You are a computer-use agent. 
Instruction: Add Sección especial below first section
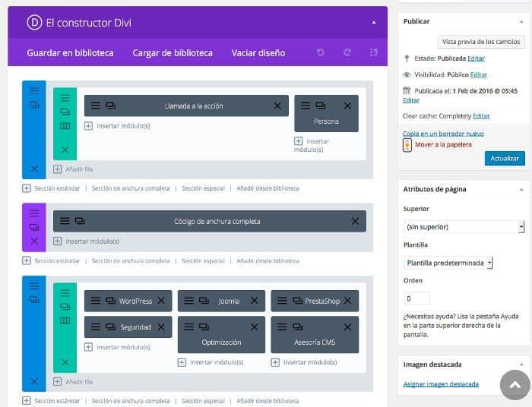tap(203, 188)
